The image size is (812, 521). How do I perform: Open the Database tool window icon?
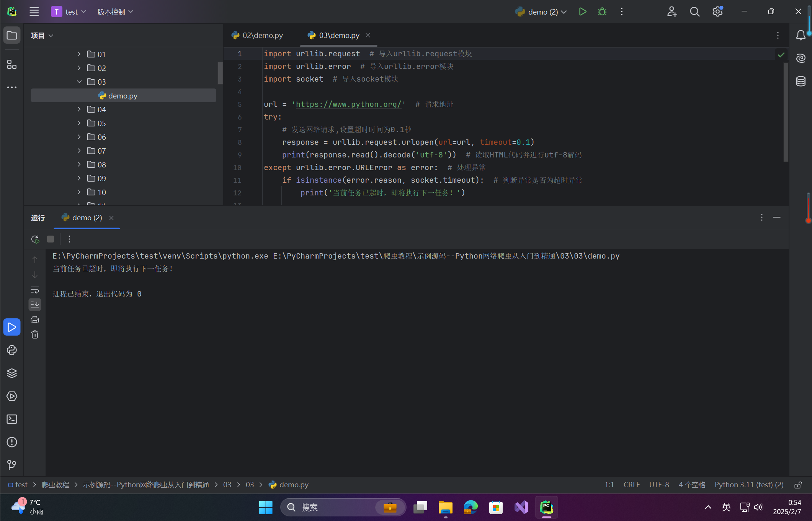point(801,81)
